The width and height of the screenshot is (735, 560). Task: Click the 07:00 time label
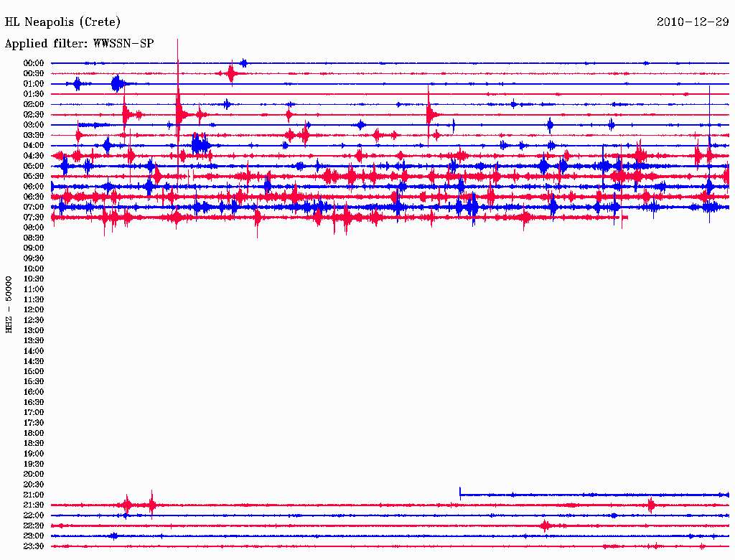pyautogui.click(x=34, y=207)
